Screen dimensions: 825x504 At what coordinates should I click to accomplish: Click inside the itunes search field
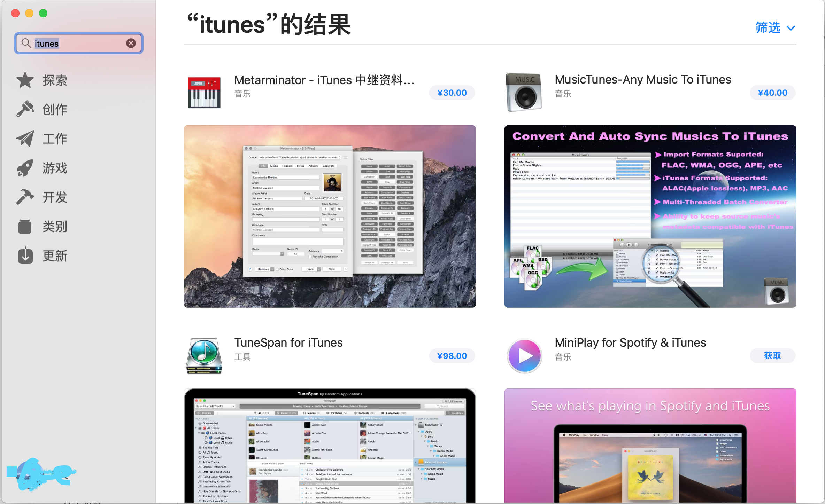tap(87, 43)
